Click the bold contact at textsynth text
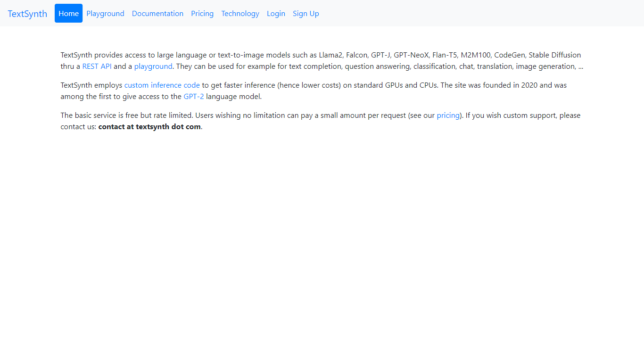This screenshot has width=644, height=362. [x=149, y=127]
